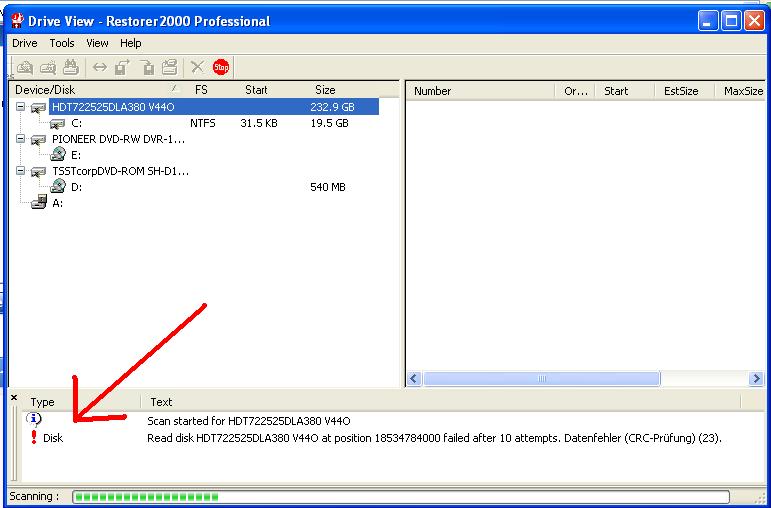Maximize the Drive View window

731,21
